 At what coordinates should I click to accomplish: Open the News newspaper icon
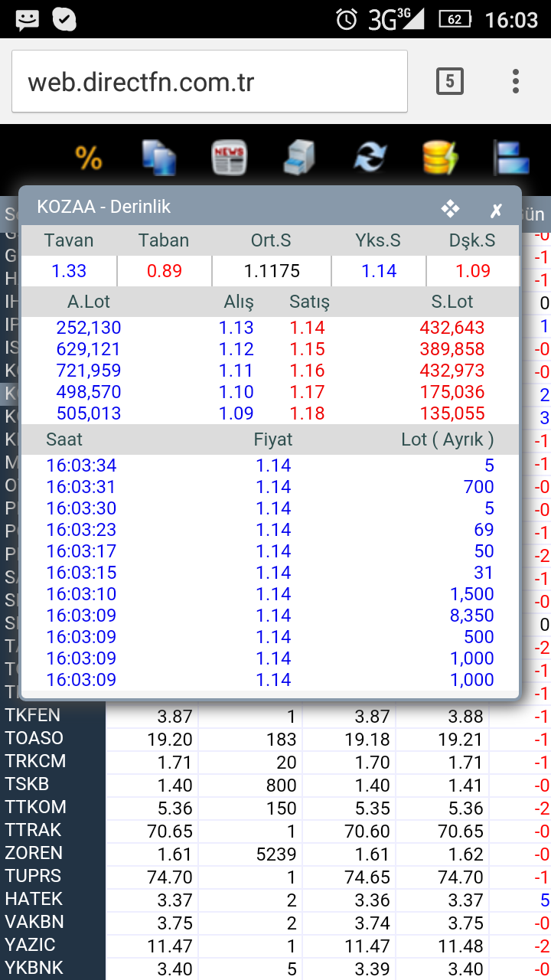[x=229, y=158]
